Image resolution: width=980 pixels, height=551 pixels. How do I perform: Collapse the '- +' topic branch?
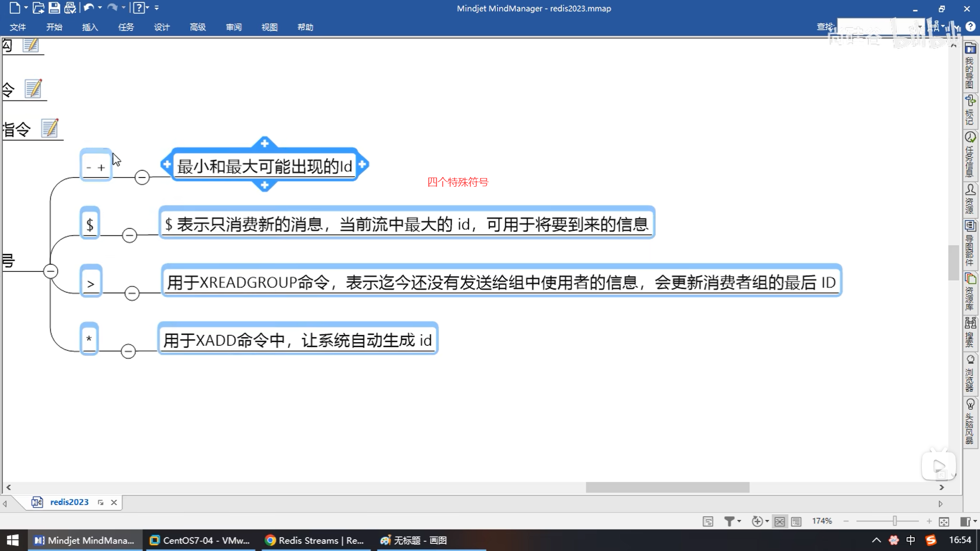click(x=142, y=178)
